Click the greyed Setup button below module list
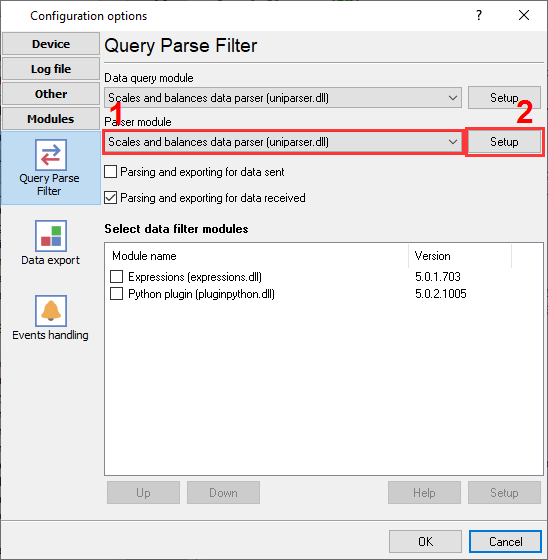The width and height of the screenshot is (548, 560). (504, 492)
